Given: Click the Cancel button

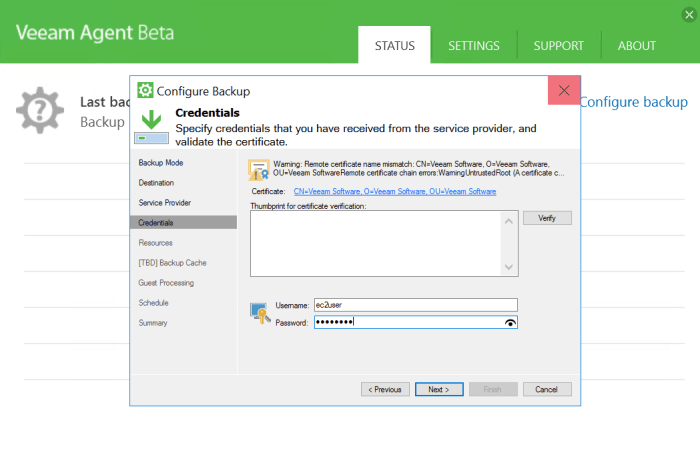Looking at the screenshot, I should [547, 389].
